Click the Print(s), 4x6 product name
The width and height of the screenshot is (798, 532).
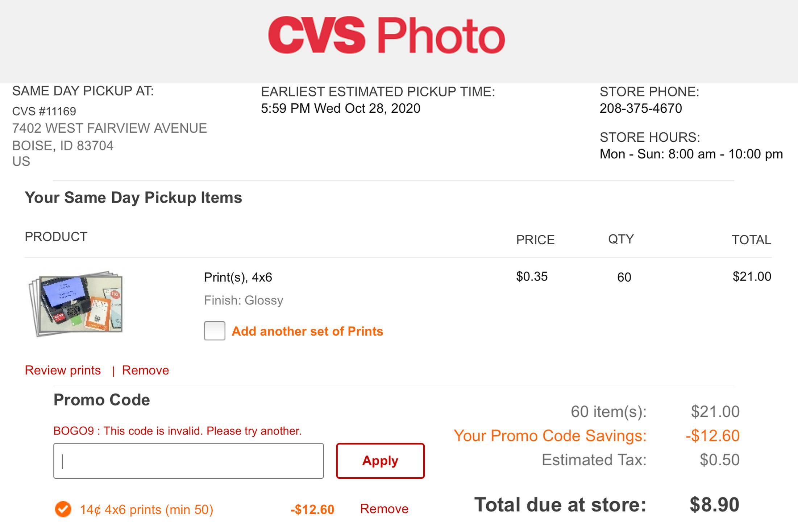tap(238, 277)
